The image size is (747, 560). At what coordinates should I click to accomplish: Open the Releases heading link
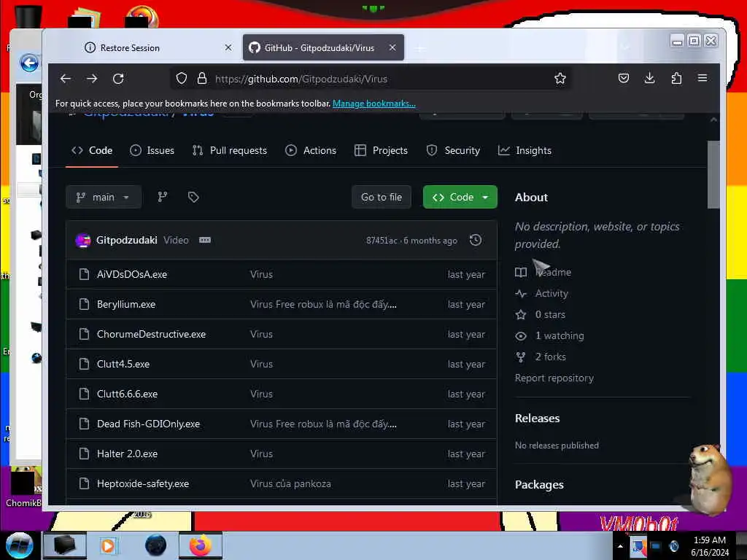[x=538, y=418]
